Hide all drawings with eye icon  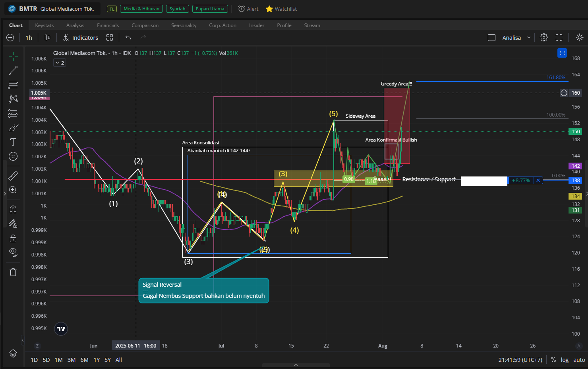pyautogui.click(x=13, y=252)
